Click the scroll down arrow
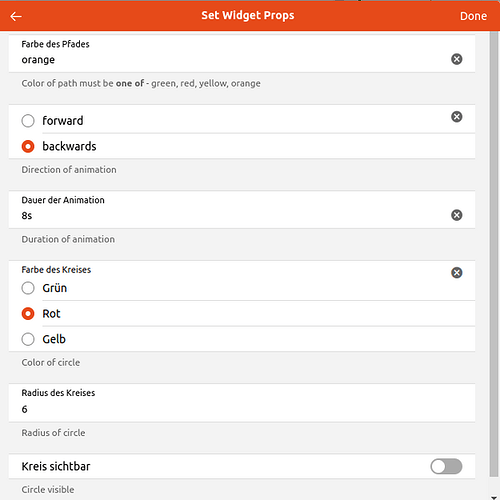500x500 pixels. click(x=494, y=497)
